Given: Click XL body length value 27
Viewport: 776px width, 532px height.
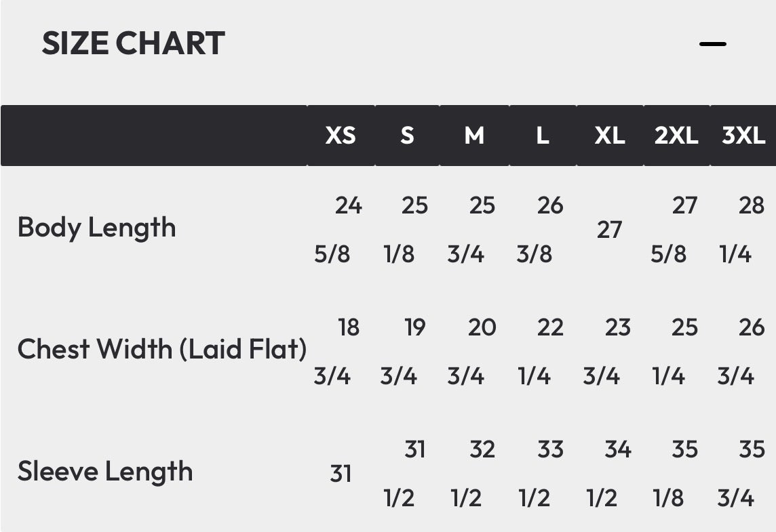Looking at the screenshot, I should [609, 230].
